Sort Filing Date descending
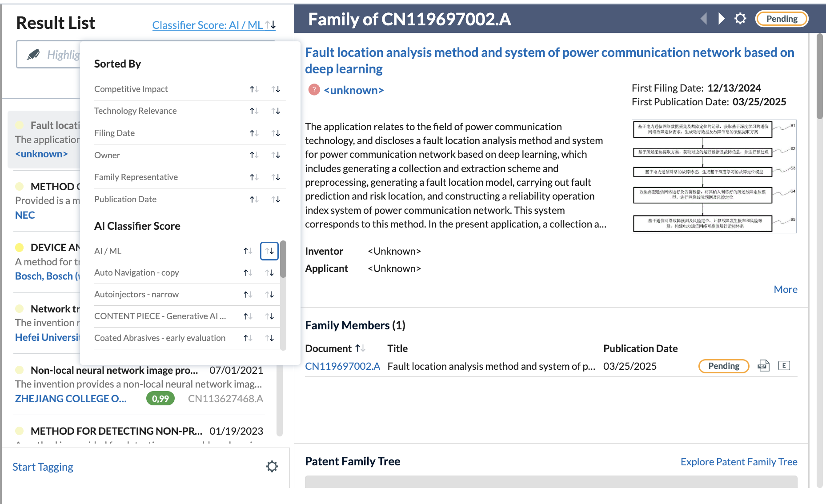The height and width of the screenshot is (504, 826). (x=276, y=133)
